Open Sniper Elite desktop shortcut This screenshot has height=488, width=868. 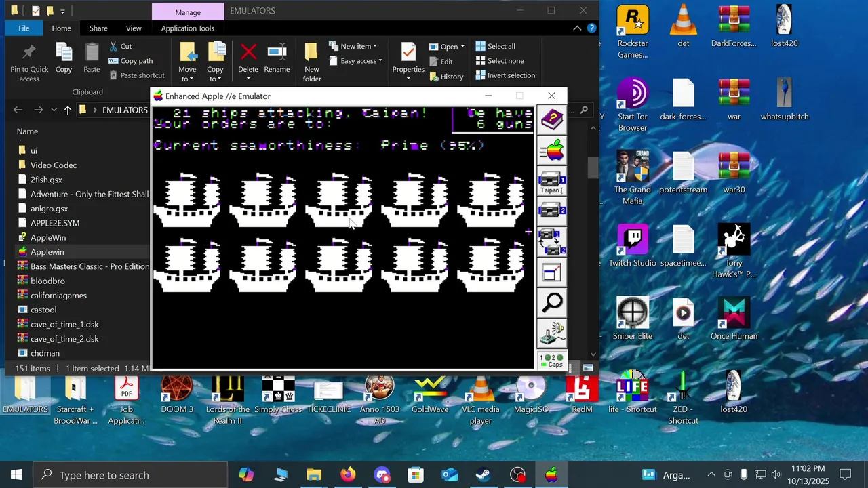pos(633,319)
